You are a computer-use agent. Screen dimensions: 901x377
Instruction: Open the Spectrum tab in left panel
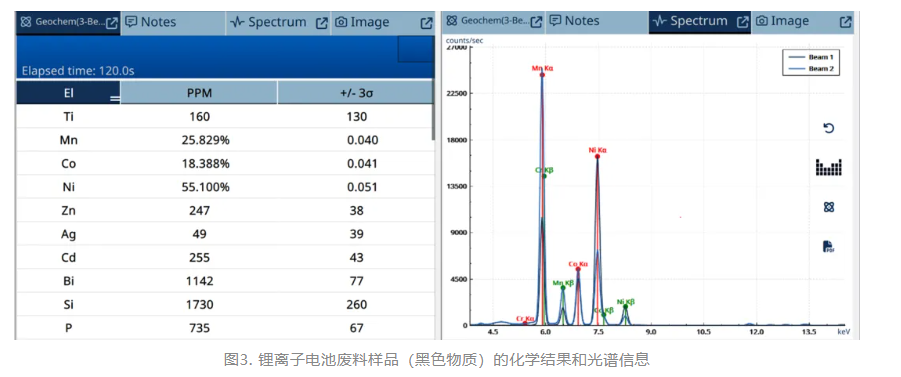coord(268,22)
